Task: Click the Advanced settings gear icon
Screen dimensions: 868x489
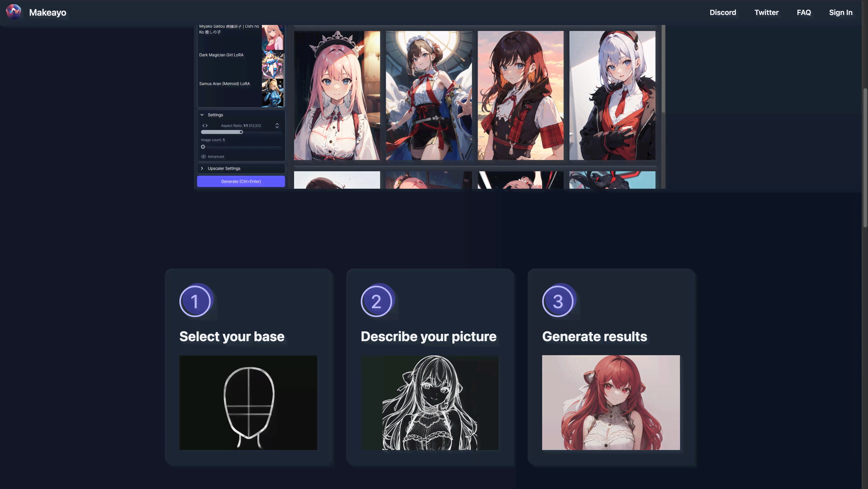Action: pyautogui.click(x=203, y=156)
